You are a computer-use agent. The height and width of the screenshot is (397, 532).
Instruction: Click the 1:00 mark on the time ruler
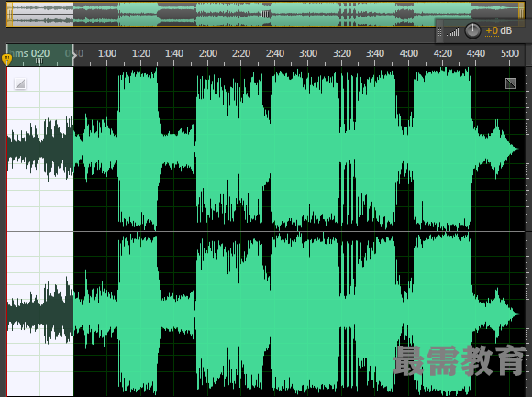[x=107, y=53]
